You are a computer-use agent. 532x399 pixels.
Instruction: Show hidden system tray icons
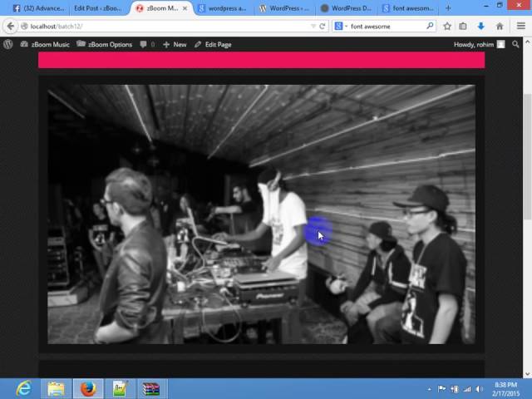429,388
